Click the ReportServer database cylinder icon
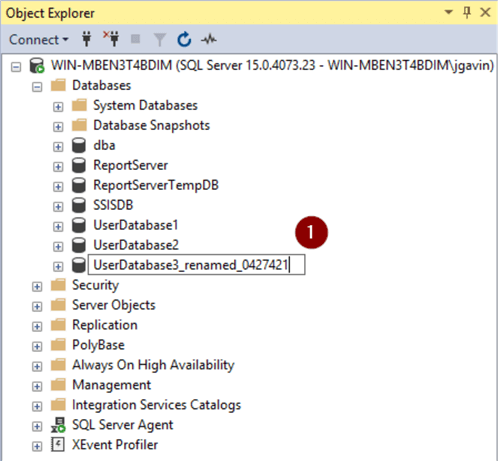The image size is (498, 461). tap(79, 165)
